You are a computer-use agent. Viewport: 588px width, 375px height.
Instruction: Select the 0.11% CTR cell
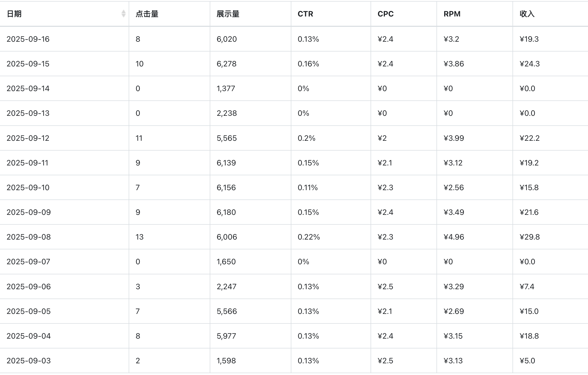pyautogui.click(x=308, y=187)
